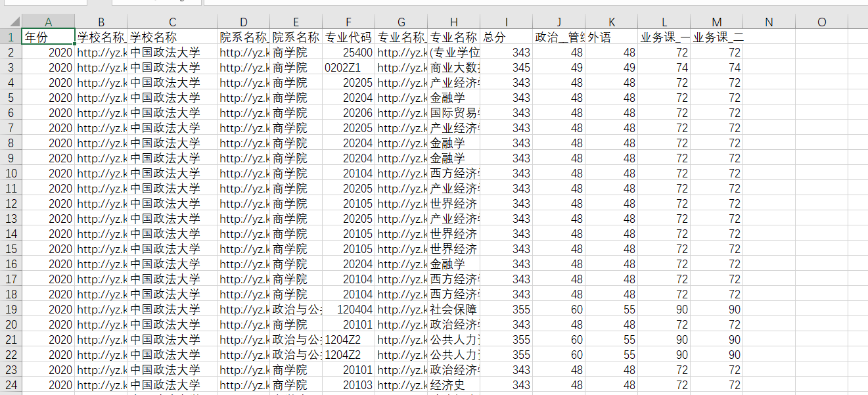Select 政治与公 department cell in row 19
This screenshot has width=868, height=395.
tap(296, 309)
